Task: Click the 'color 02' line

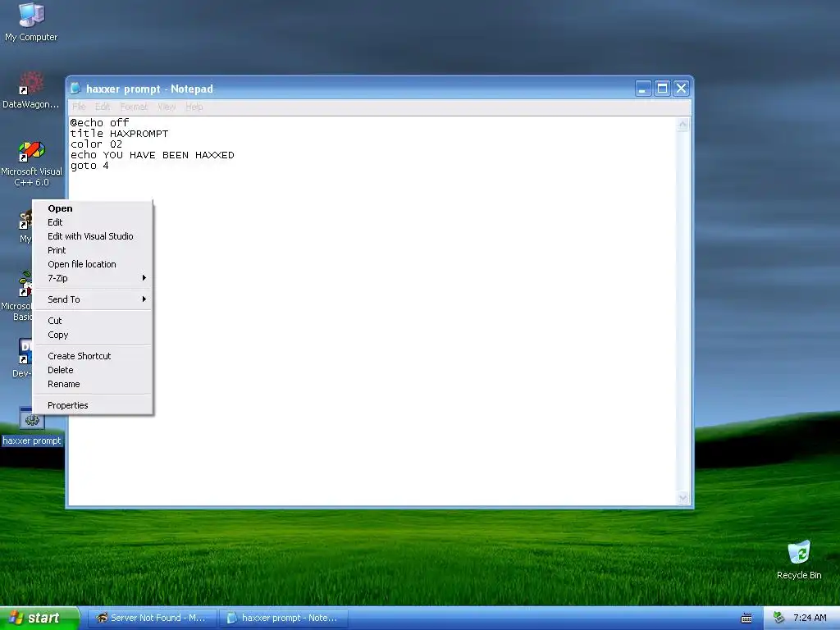Action: coord(97,144)
